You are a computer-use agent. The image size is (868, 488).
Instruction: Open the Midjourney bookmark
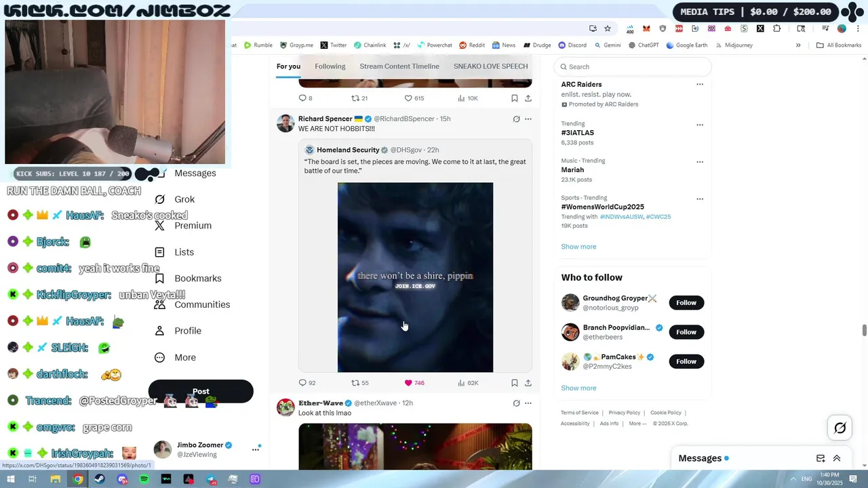[733, 45]
